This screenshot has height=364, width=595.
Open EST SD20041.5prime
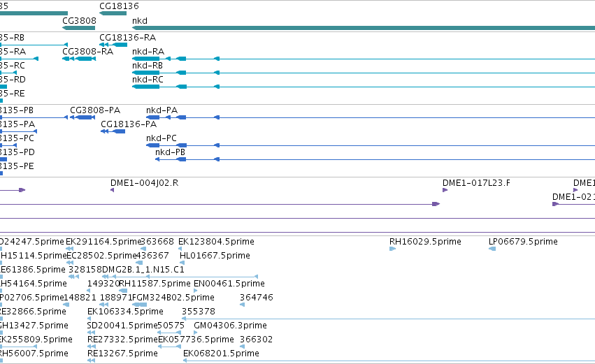[x=122, y=326]
